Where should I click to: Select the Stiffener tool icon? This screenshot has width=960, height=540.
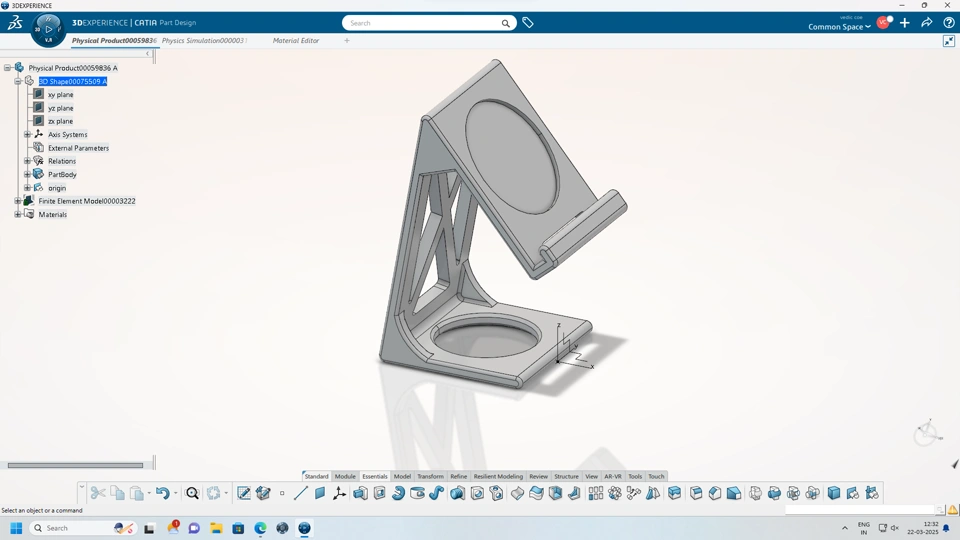point(574,493)
